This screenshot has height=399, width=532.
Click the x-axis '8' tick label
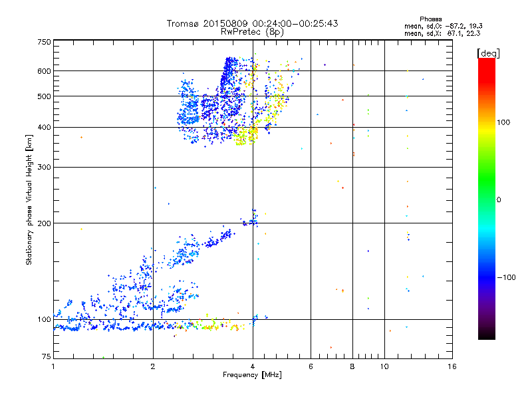click(352, 366)
